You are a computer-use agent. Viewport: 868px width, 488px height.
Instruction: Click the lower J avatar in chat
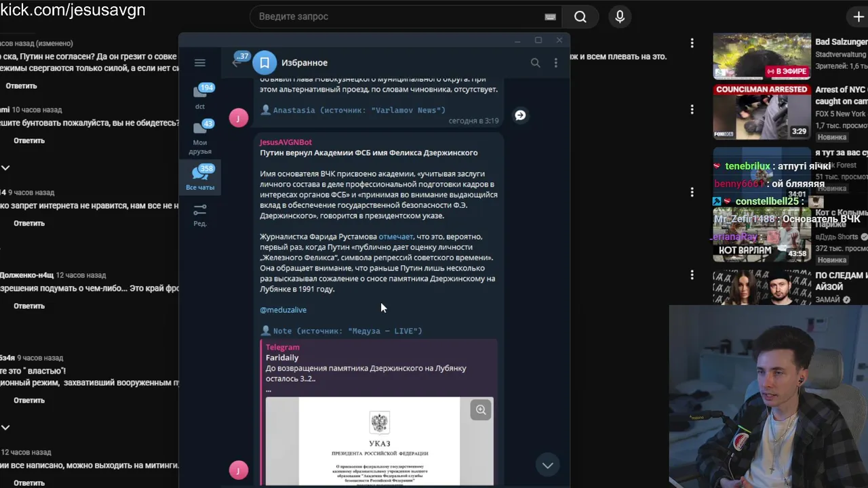[239, 470]
